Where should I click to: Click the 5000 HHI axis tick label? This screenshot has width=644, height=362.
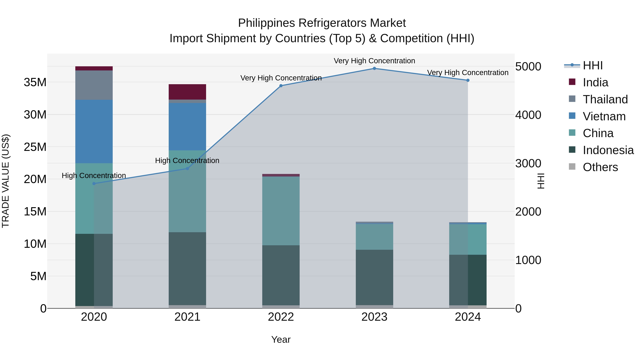528,67
